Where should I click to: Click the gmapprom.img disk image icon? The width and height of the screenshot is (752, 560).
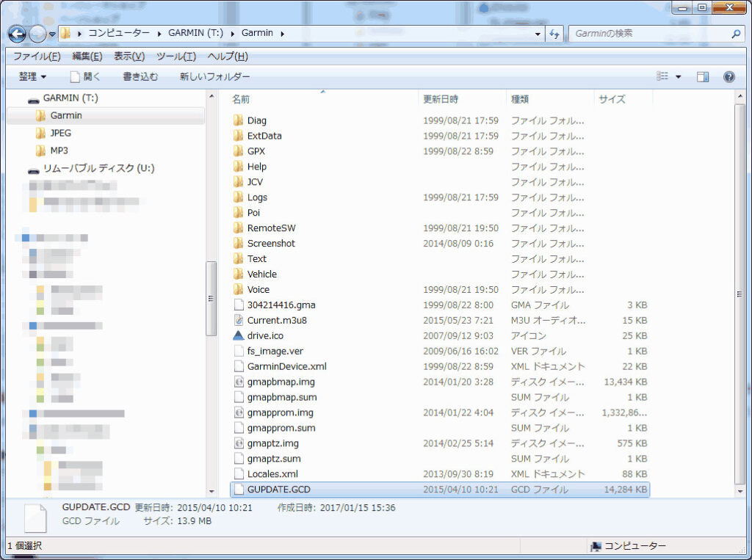(x=239, y=412)
